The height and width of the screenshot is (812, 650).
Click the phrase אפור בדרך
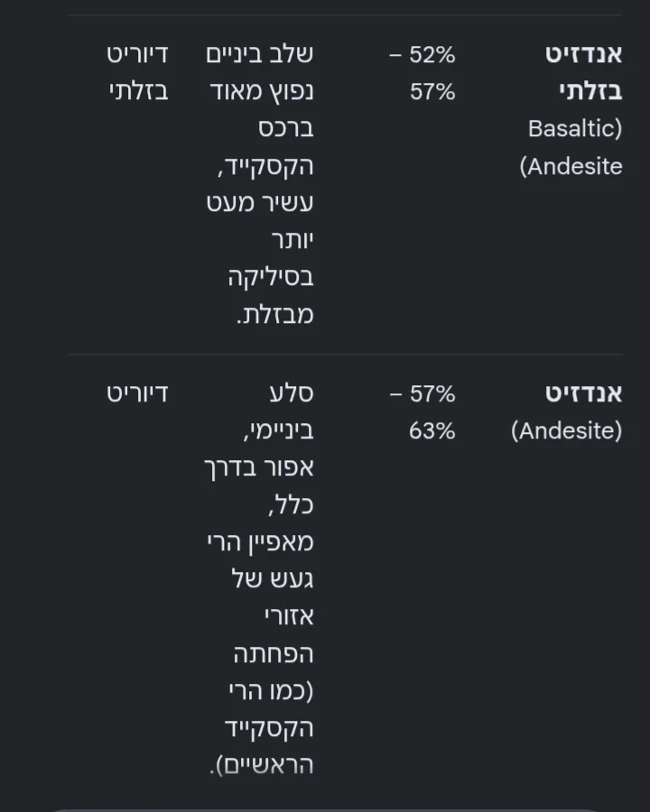(x=259, y=468)
